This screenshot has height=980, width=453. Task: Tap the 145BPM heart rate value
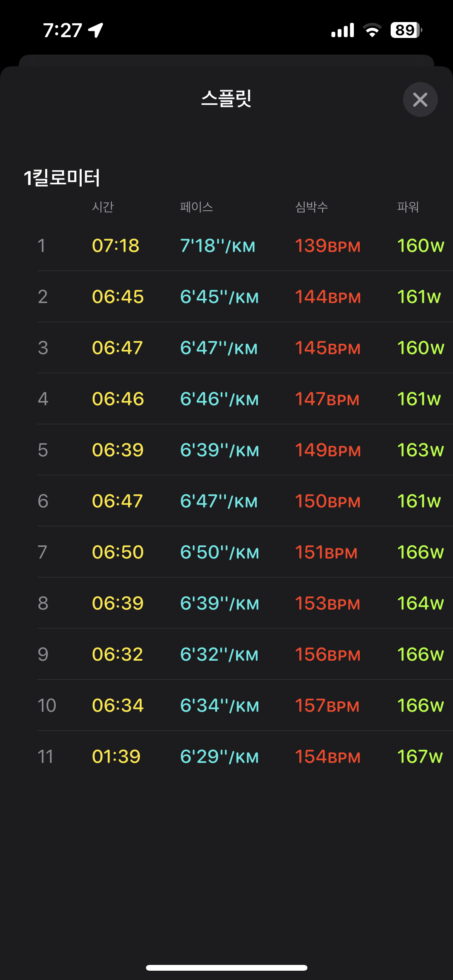click(x=328, y=348)
